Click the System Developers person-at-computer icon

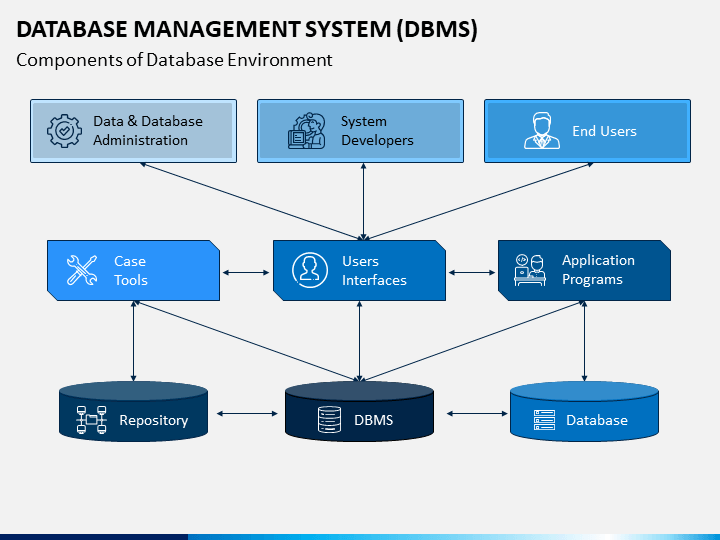coord(307,130)
